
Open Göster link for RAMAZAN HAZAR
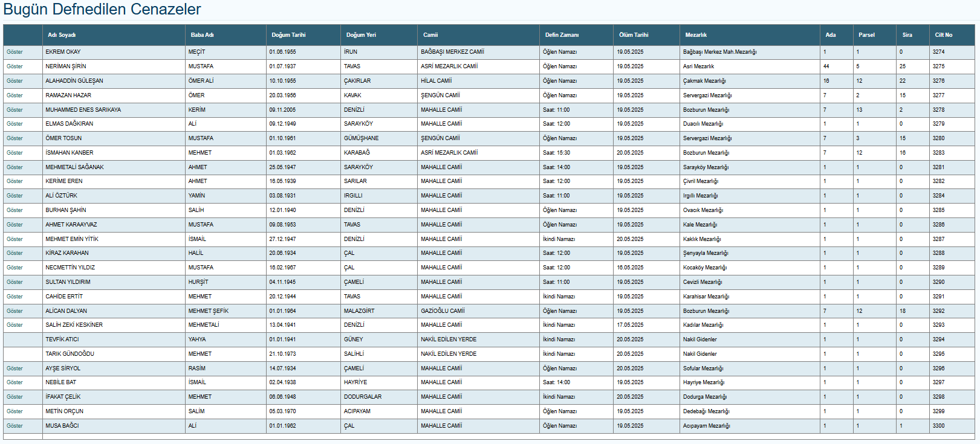coord(15,95)
